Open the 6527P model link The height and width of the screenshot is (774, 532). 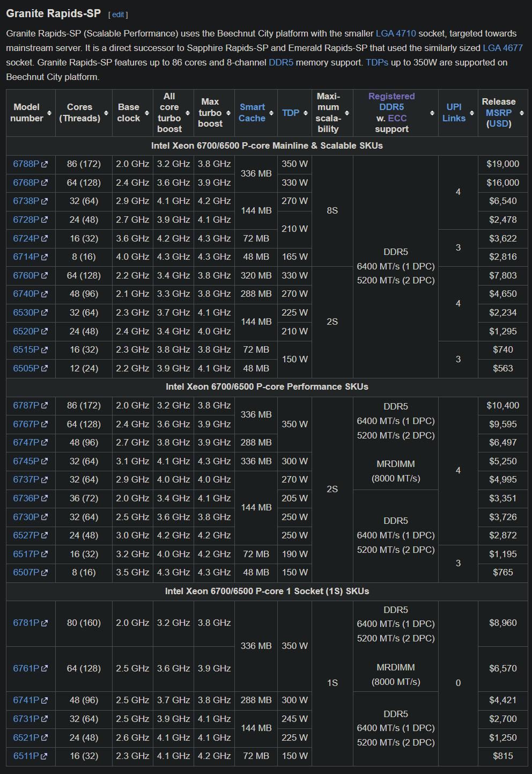[x=26, y=535]
